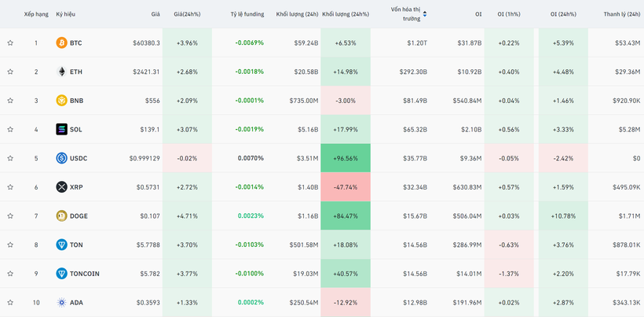Open the DOGE symbol name link
This screenshot has width=644, height=317.
pyautogui.click(x=79, y=216)
